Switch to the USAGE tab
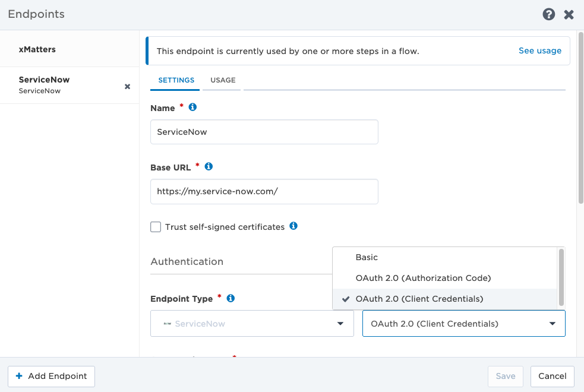 coord(223,80)
